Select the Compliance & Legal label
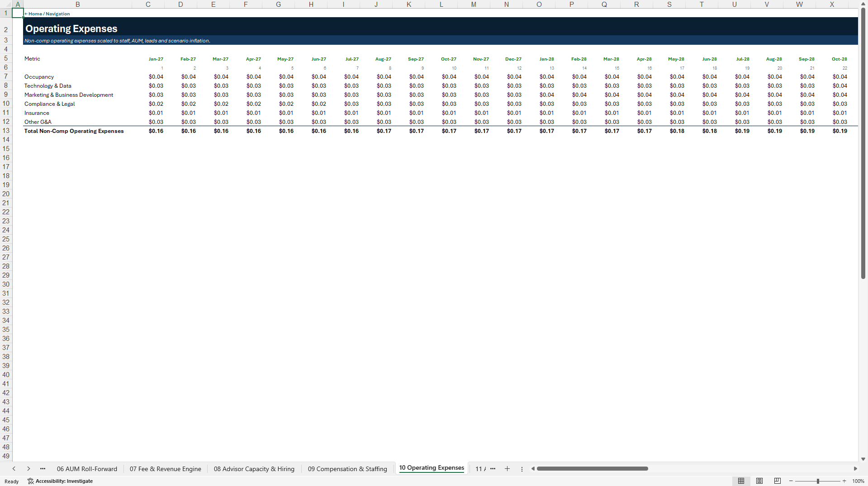The height and width of the screenshot is (486, 868). tap(50, 104)
